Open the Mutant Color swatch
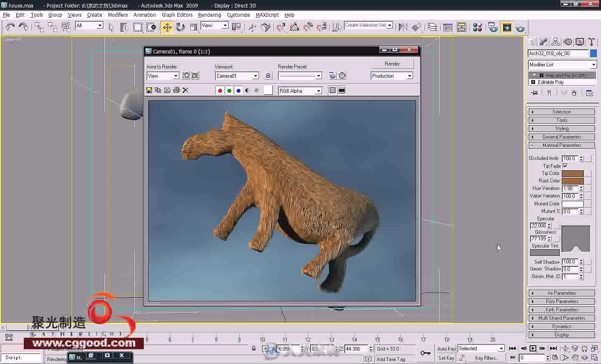 tap(573, 204)
